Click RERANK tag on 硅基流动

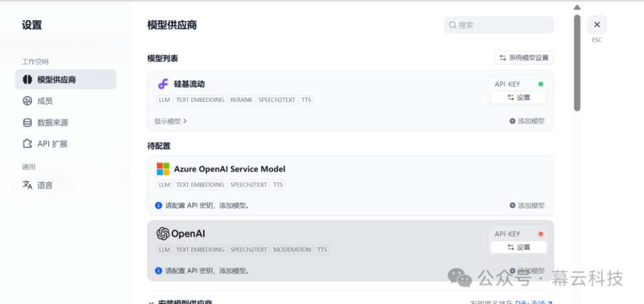coord(242,100)
